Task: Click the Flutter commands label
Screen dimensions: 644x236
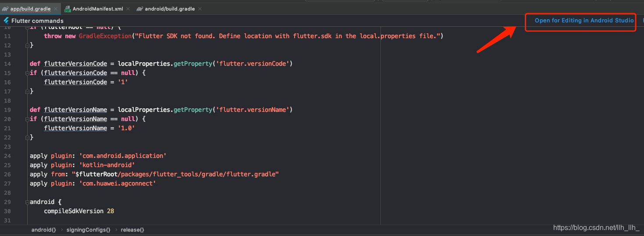Action: pos(37,21)
